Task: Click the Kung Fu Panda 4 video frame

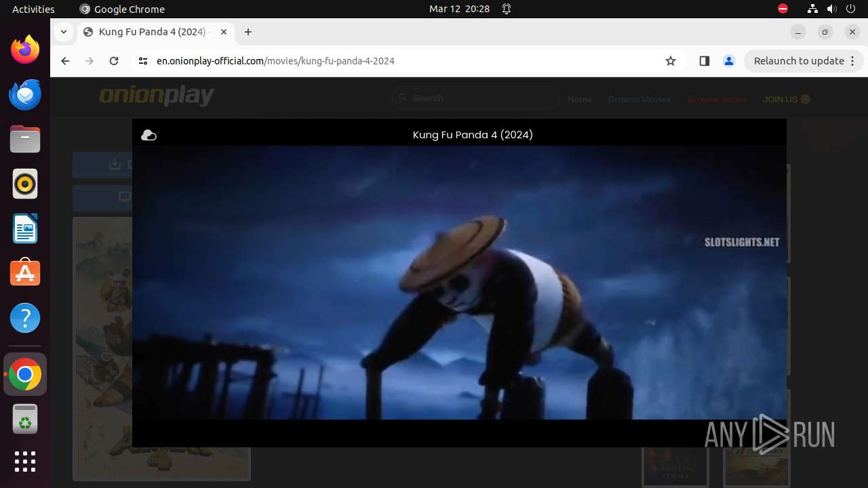Action: point(459,283)
